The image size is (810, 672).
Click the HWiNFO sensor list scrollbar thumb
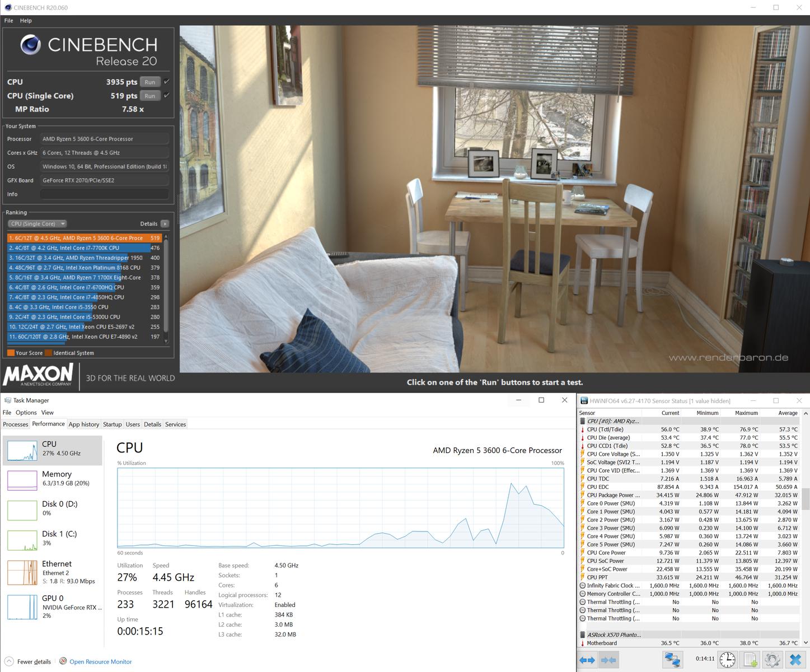pos(806,499)
